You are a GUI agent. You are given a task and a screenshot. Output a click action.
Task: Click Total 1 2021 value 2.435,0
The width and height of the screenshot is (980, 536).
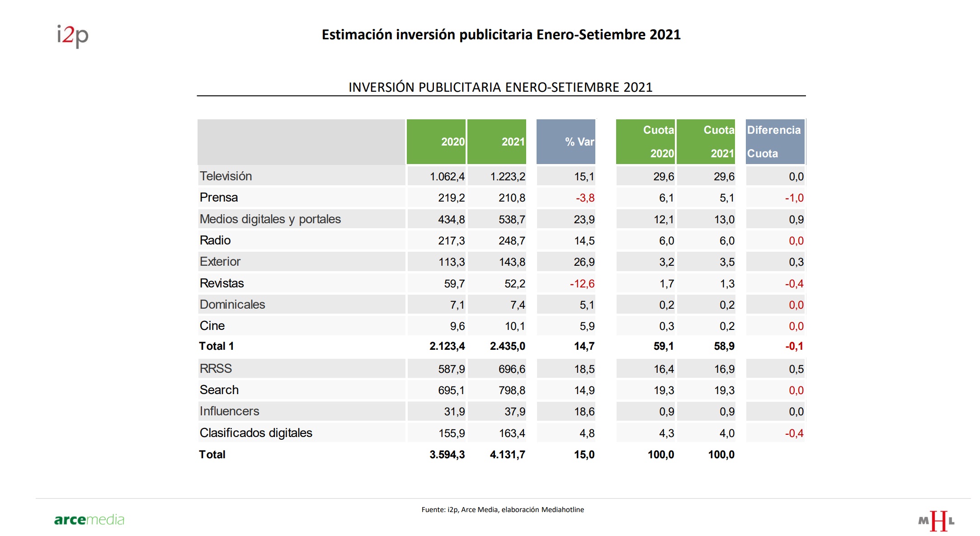click(x=508, y=346)
